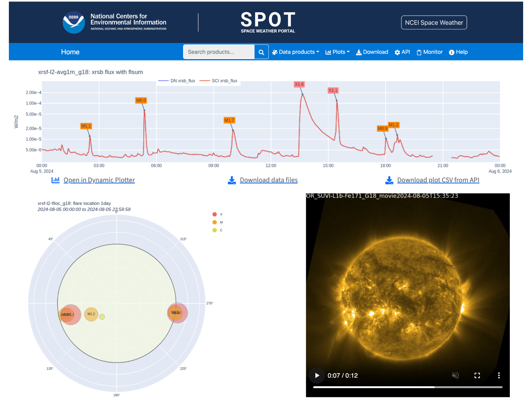Toggle C class flares in legend

(218, 230)
